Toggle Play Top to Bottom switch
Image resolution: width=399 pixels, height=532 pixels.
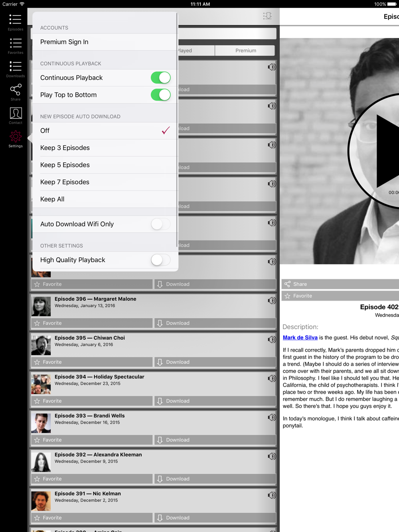point(161,95)
